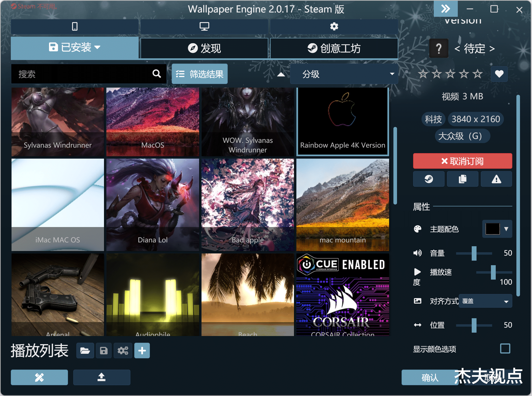Click the 确认 button
The height and width of the screenshot is (396, 532).
(430, 377)
